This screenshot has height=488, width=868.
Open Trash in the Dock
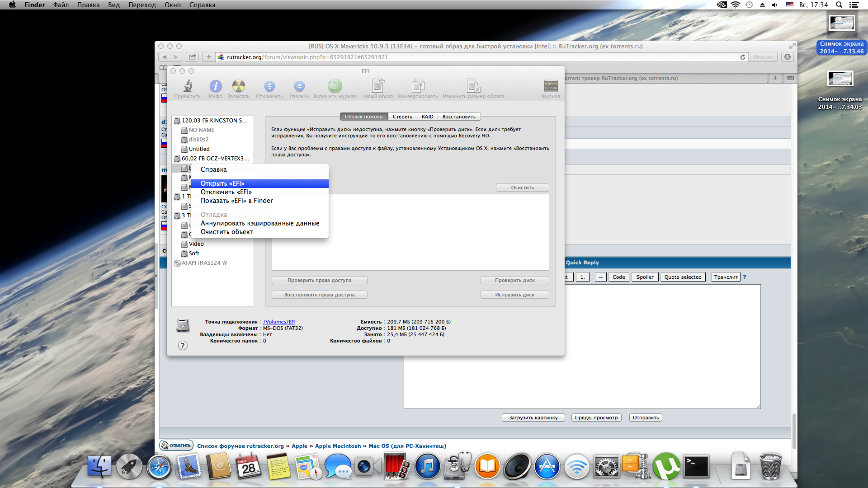(x=771, y=466)
